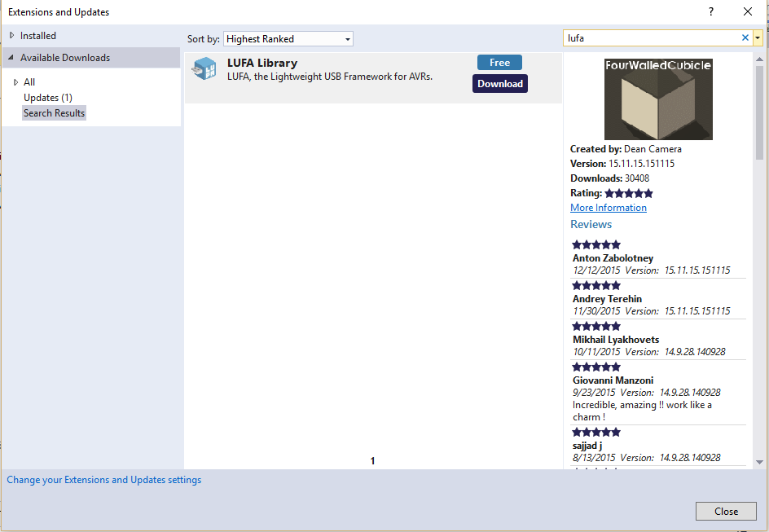Click the Created by Dean Camera line
This screenshot has width=769, height=532.
[x=626, y=148]
